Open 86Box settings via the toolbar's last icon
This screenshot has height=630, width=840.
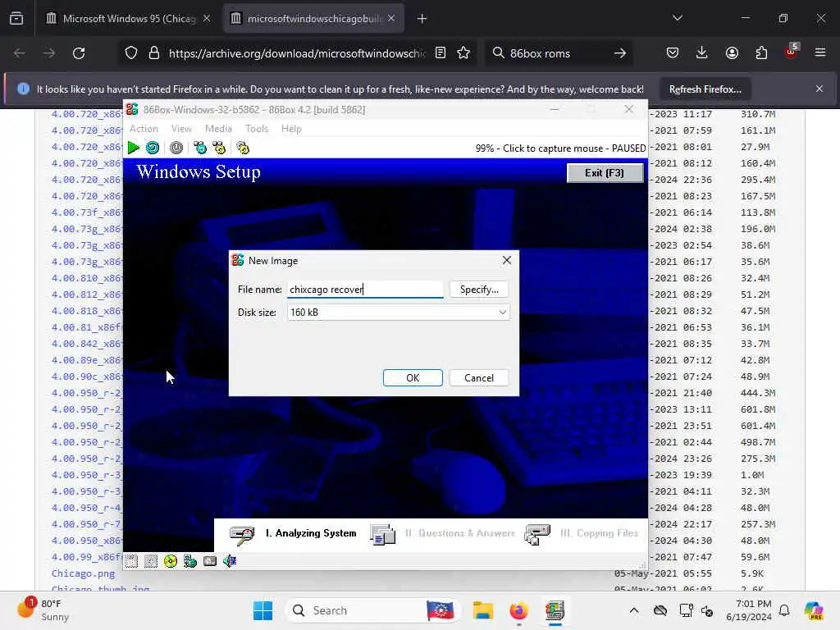point(243,148)
